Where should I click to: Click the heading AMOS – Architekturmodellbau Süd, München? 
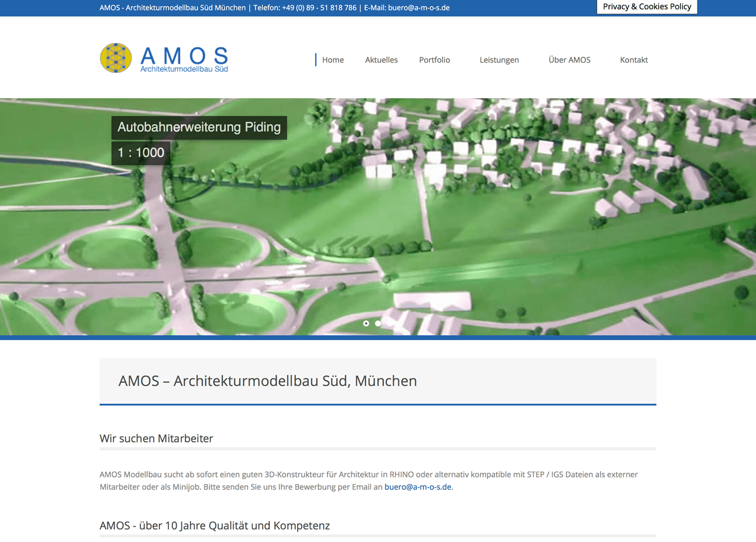click(x=268, y=381)
